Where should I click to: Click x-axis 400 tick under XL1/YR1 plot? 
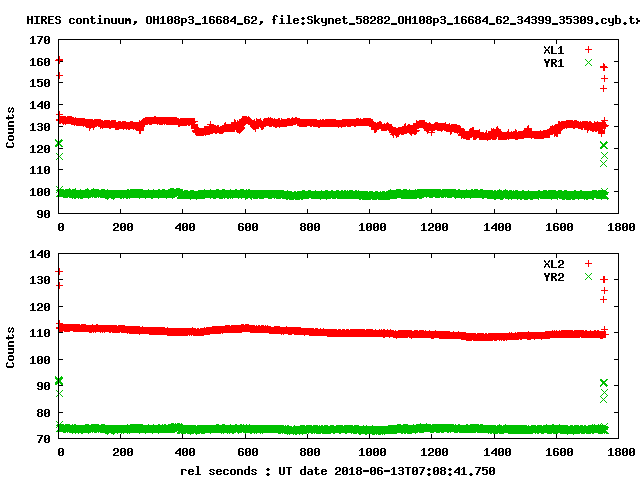pyautogui.click(x=185, y=227)
